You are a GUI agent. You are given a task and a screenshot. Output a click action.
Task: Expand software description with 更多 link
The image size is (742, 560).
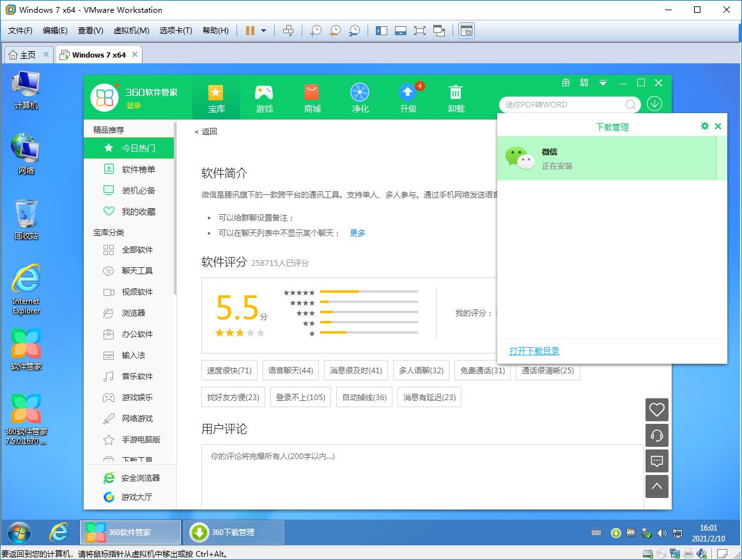[x=358, y=233]
